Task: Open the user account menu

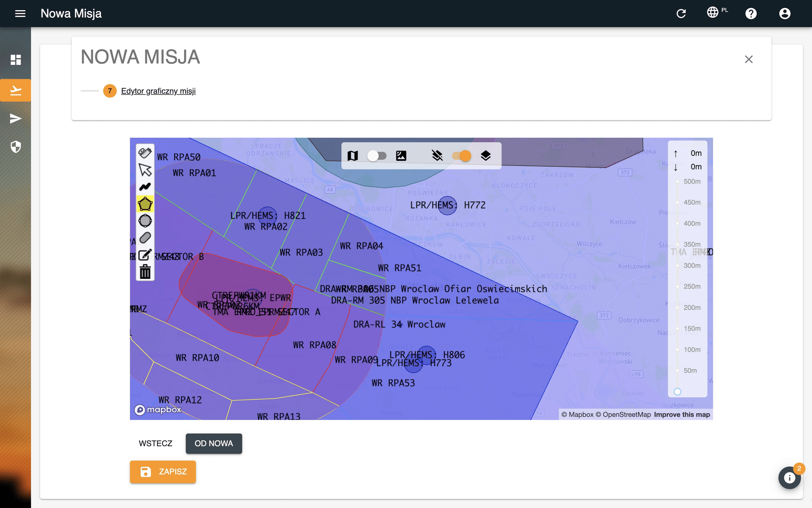Action: click(785, 14)
